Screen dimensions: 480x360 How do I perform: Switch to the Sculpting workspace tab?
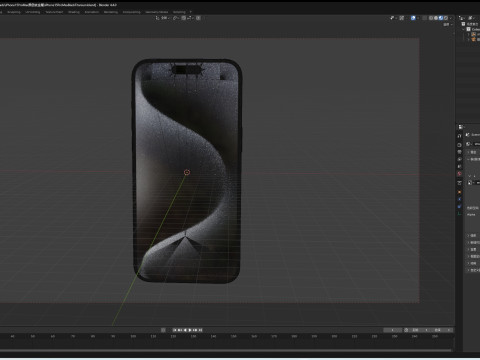14,12
